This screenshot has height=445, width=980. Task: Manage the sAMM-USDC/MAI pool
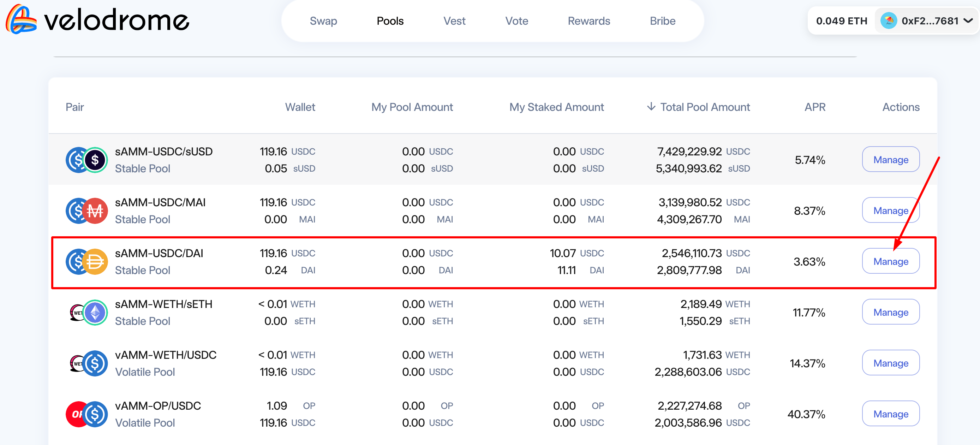tap(891, 210)
